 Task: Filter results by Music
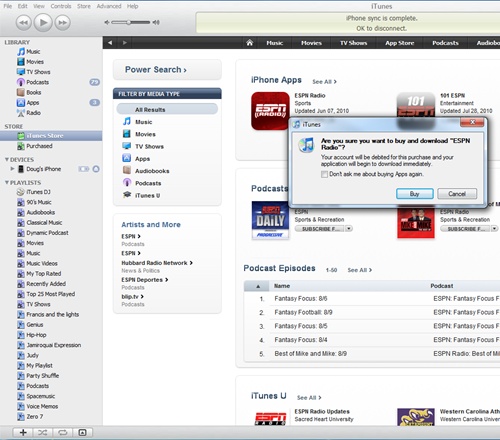click(144, 122)
